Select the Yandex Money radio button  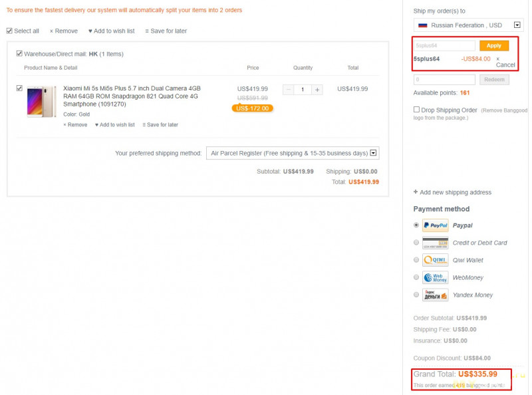pyautogui.click(x=416, y=295)
